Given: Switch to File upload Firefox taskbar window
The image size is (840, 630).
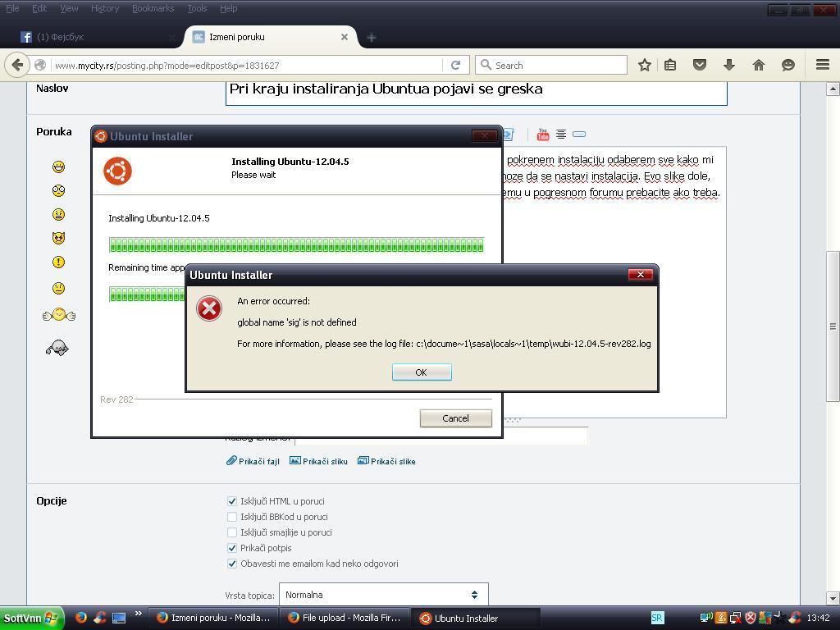Looking at the screenshot, I should (x=344, y=618).
